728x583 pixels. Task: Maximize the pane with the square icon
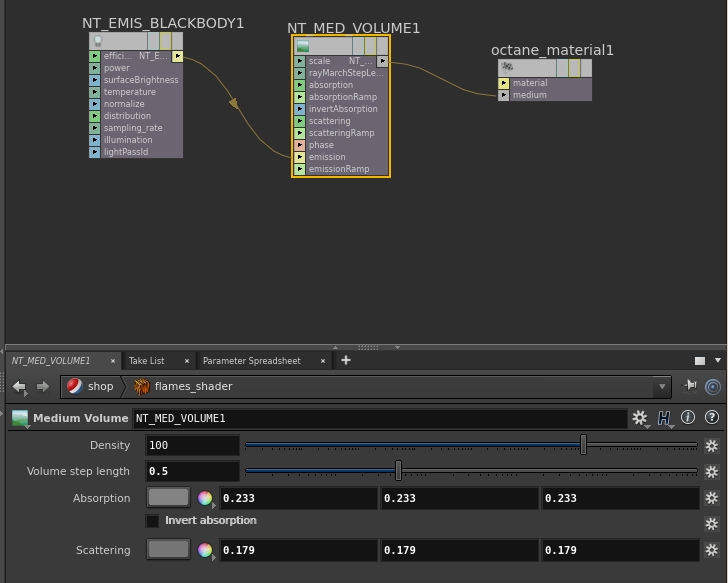[x=700, y=361]
